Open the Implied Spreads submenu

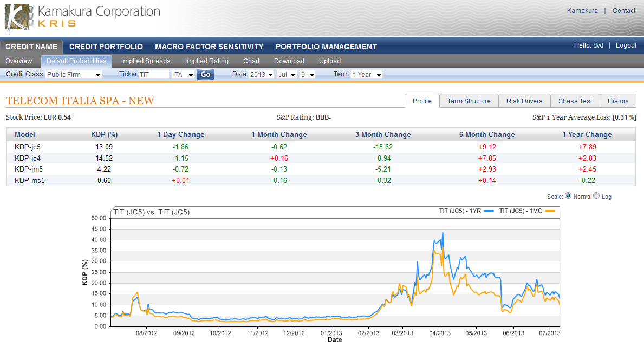(145, 61)
